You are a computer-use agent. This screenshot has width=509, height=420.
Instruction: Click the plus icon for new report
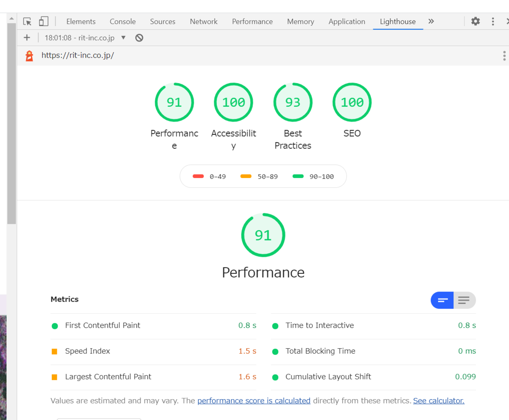27,38
